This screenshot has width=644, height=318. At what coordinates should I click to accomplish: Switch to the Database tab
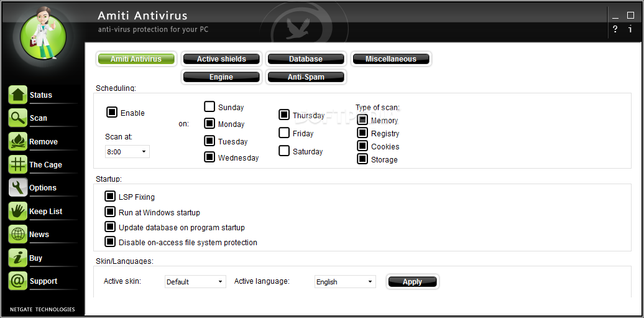pos(306,59)
